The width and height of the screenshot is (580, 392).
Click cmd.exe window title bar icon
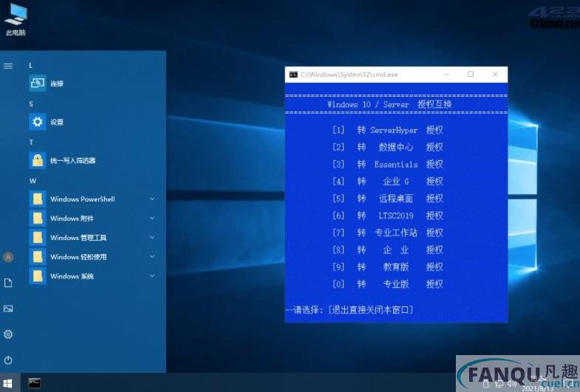(293, 75)
